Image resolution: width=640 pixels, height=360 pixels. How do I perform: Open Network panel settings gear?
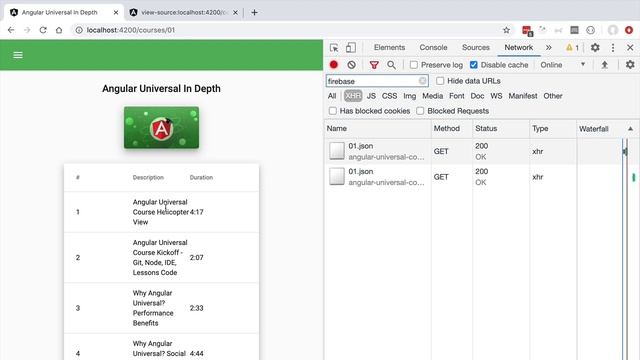point(630,65)
